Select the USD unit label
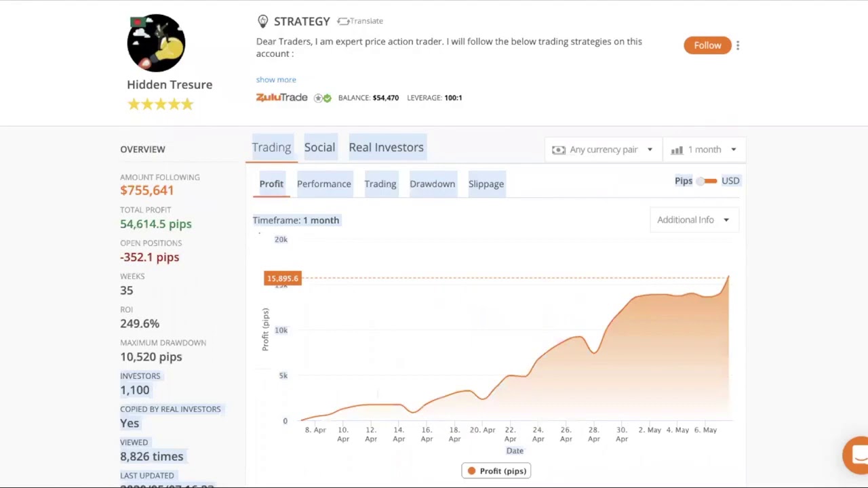The width and height of the screenshot is (868, 488). (730, 181)
